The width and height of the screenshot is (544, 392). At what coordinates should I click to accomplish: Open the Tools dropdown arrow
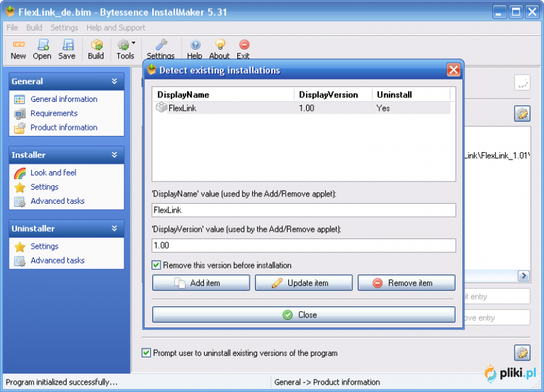point(133,43)
